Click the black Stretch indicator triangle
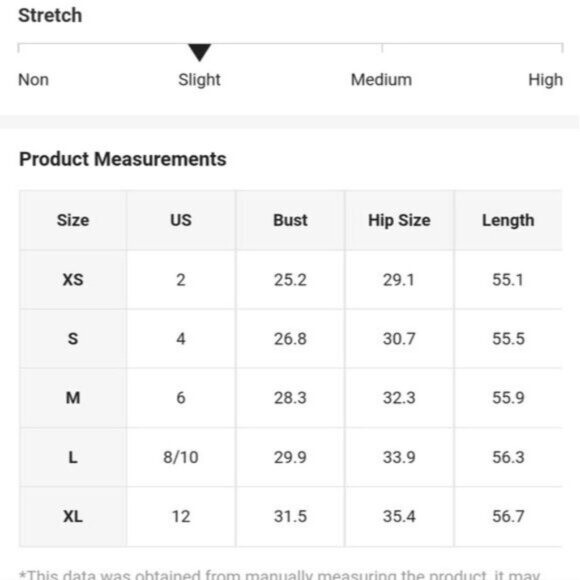580x580 pixels. (199, 52)
